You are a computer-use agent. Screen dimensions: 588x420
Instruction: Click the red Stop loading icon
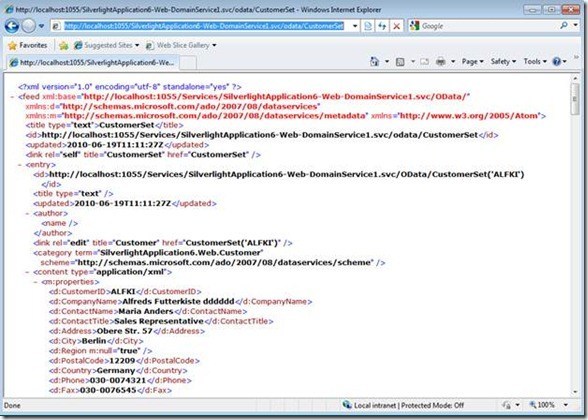click(x=396, y=26)
